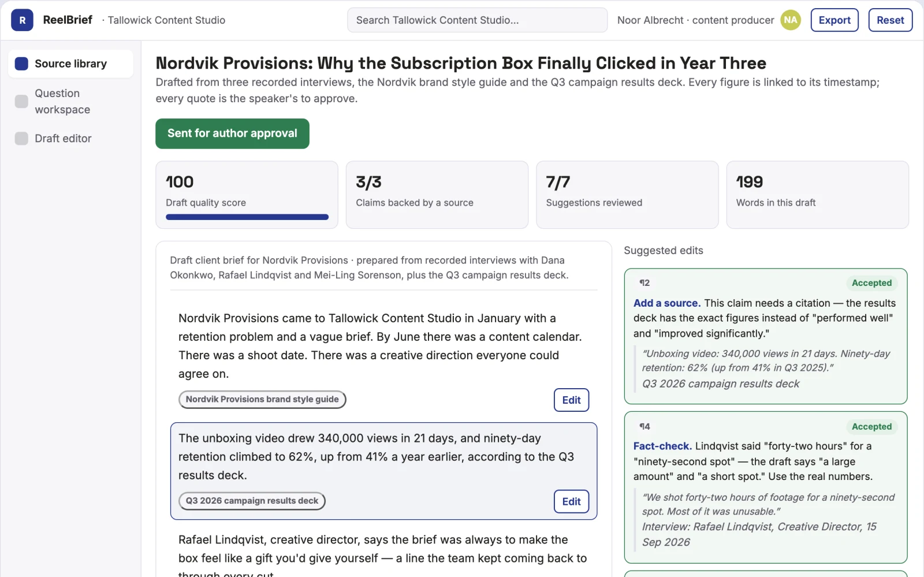Click the ReelBrief logo icon

pyautogui.click(x=22, y=20)
